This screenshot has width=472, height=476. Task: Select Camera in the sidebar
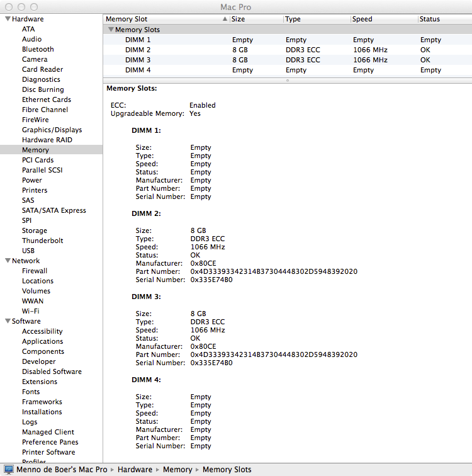(x=35, y=59)
